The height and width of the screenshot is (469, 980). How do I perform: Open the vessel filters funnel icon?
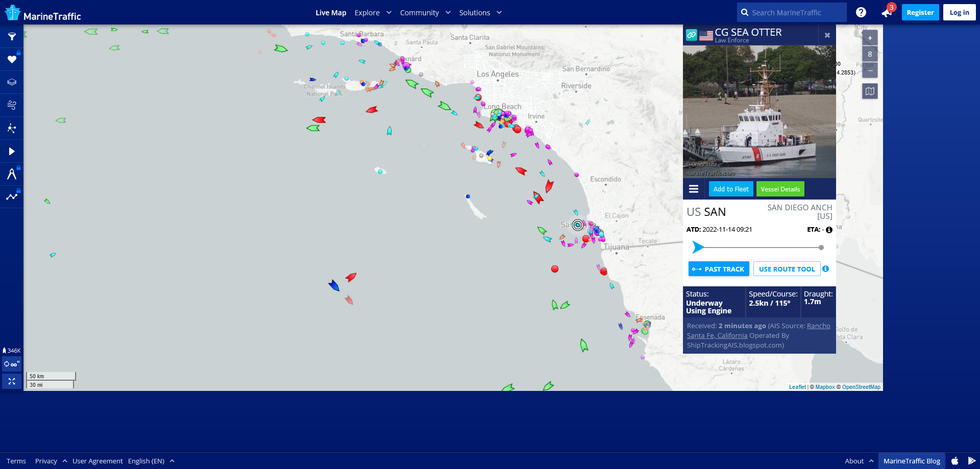coord(12,37)
